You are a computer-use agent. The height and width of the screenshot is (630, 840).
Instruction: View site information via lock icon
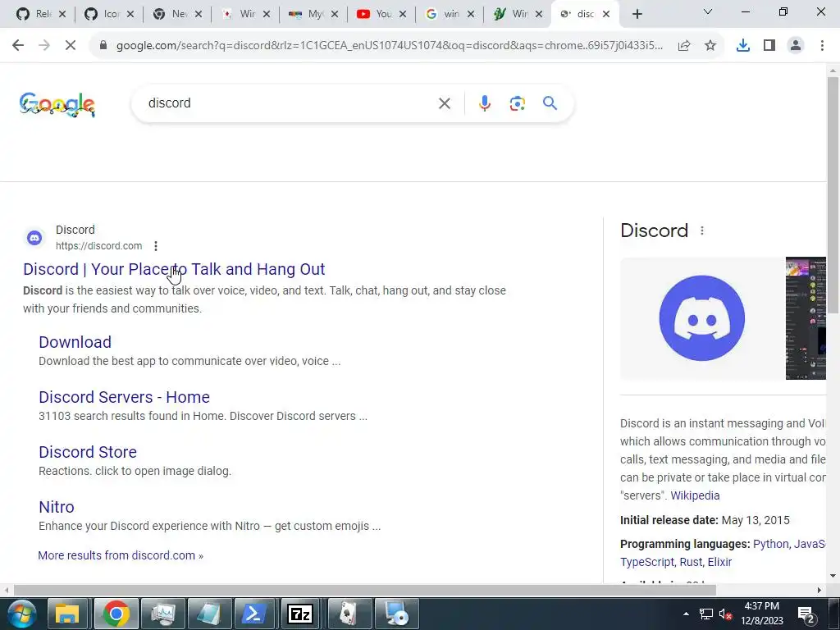pos(104,46)
